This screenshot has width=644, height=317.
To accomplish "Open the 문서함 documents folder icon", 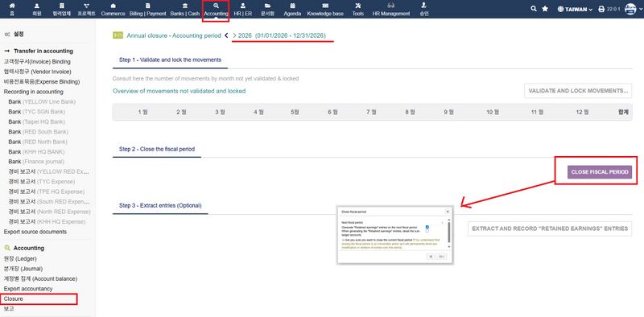I will click(x=267, y=6).
